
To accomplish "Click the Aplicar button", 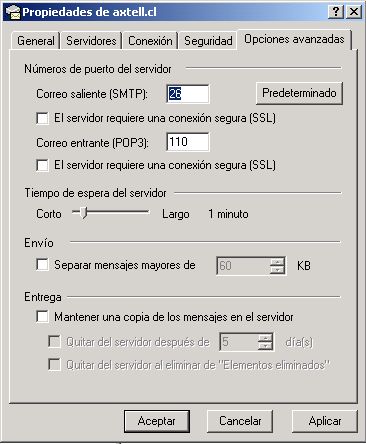I will coord(325,421).
